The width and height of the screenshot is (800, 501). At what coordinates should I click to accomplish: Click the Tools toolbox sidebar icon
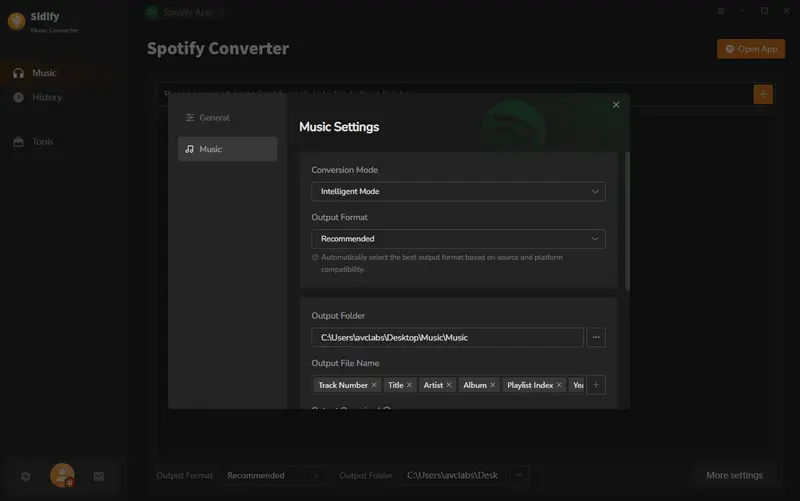point(18,141)
